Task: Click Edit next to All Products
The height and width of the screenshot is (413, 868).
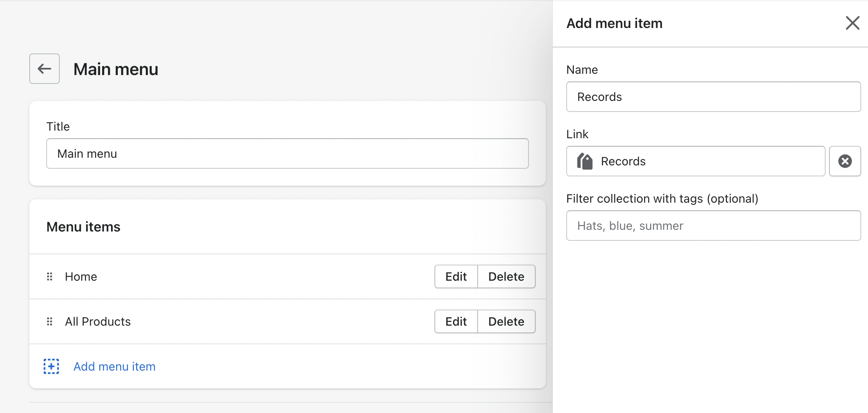Action: (x=456, y=321)
